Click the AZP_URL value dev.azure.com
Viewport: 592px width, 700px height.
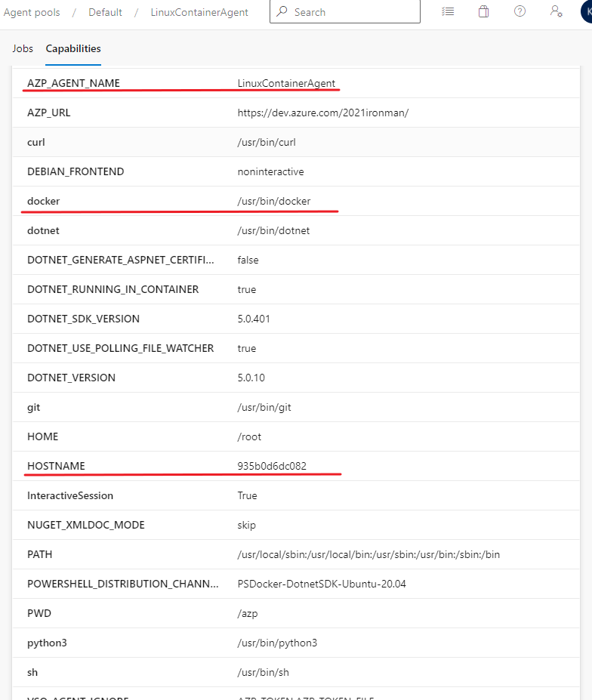click(323, 113)
